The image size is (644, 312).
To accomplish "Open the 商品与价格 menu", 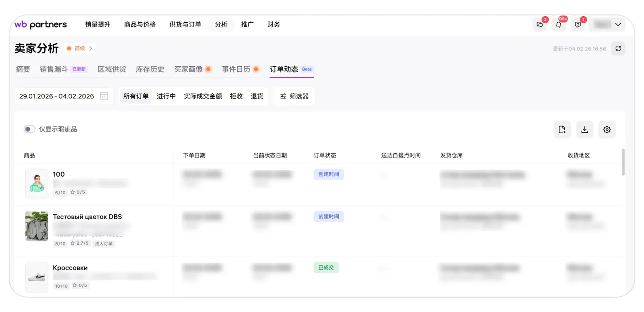I will point(140,25).
